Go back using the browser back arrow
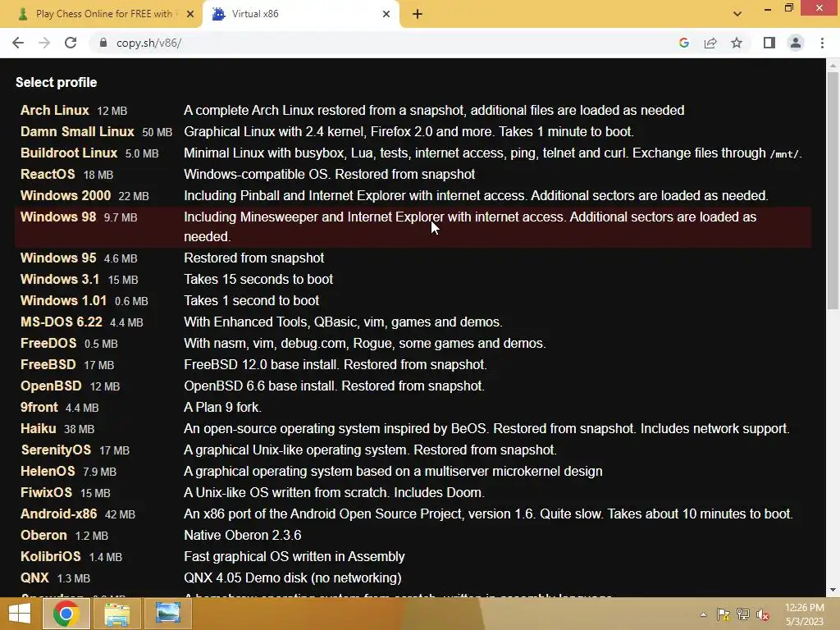840x630 pixels. coord(18,43)
